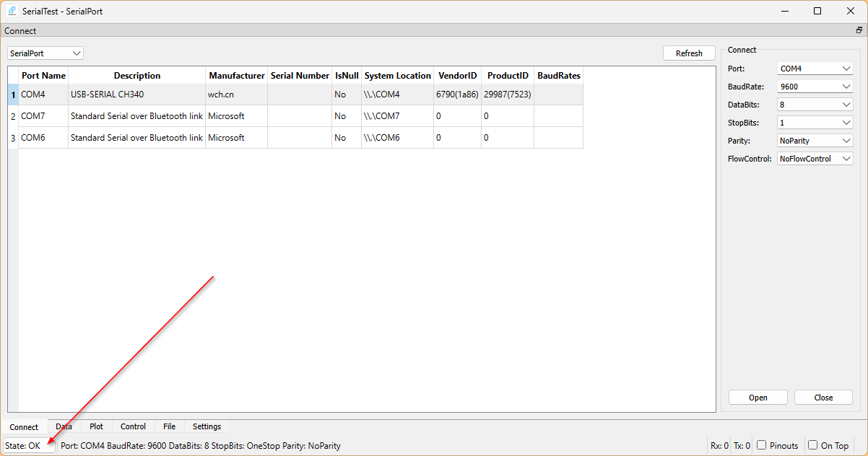
Task: Click the Close port button
Action: click(823, 398)
